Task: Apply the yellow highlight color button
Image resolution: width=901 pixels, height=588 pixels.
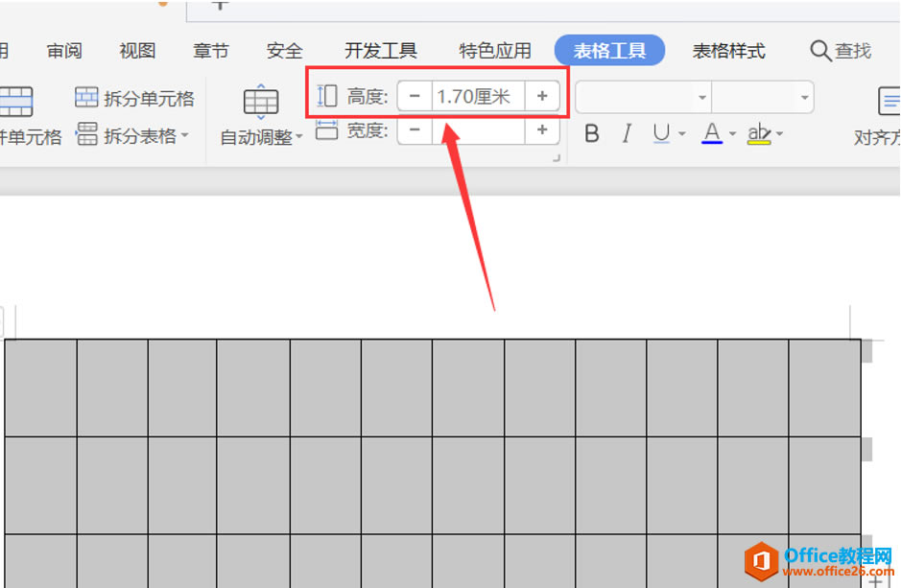Action: point(759,133)
